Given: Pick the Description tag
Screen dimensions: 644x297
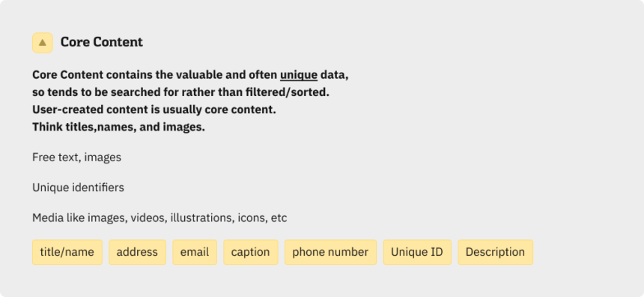Looking at the screenshot, I should [x=495, y=252].
